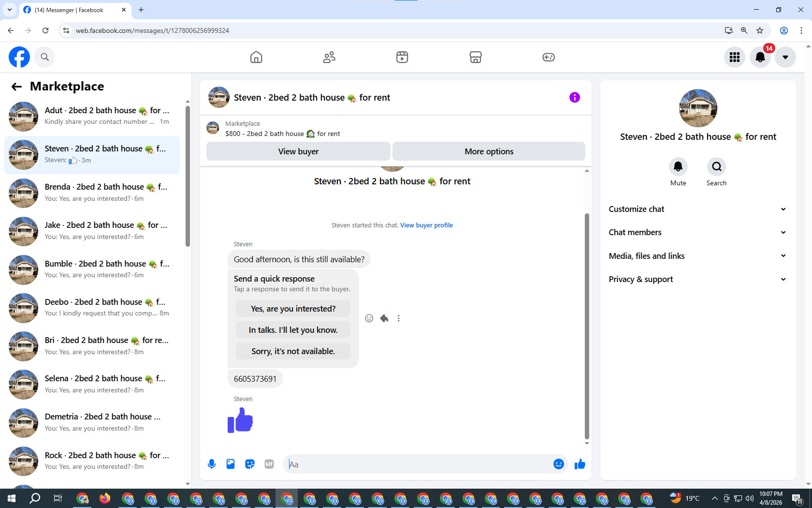Search in conversation icon

point(716,167)
